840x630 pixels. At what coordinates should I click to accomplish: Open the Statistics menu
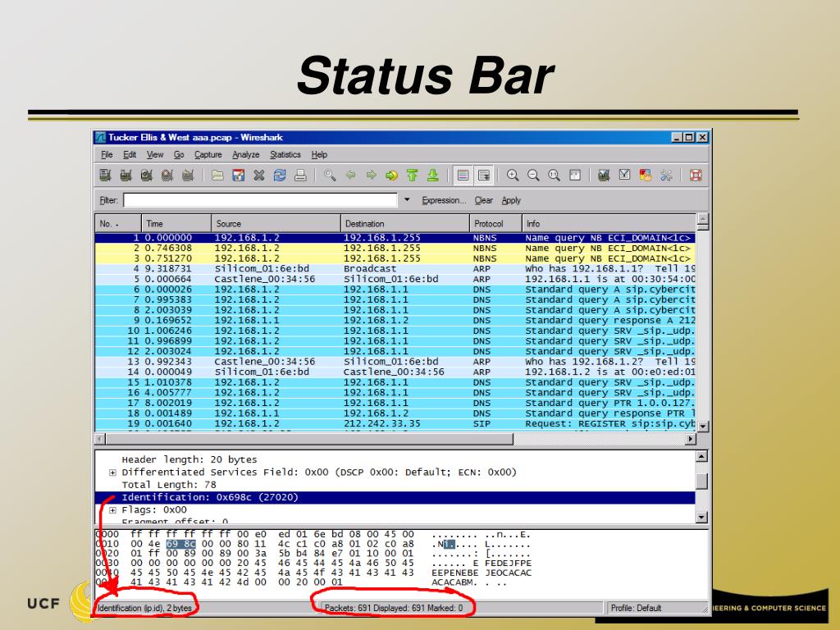pyautogui.click(x=285, y=154)
